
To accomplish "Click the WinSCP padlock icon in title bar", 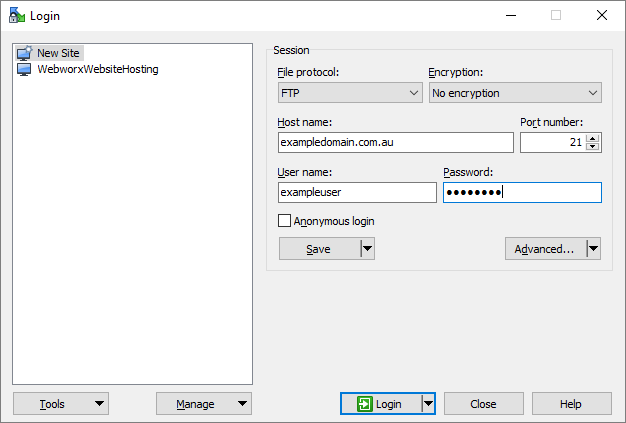I will pyautogui.click(x=17, y=15).
